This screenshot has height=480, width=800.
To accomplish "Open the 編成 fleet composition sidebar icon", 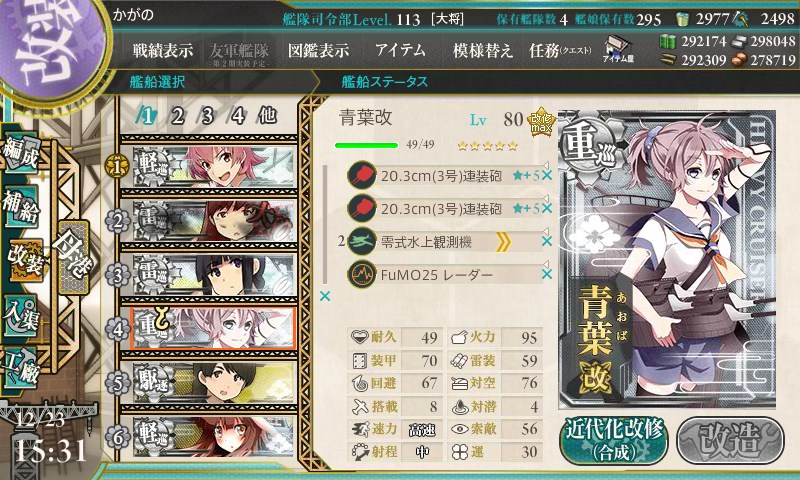I will [x=22, y=154].
